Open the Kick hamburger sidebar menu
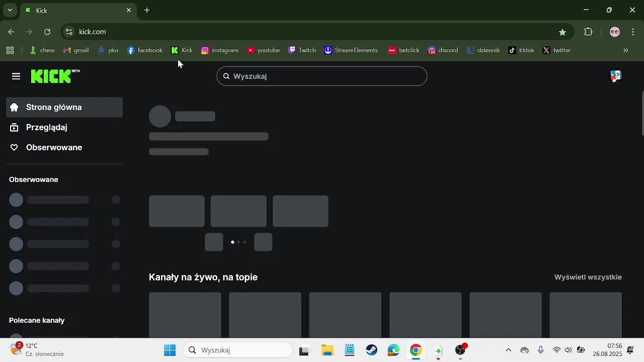The width and height of the screenshot is (644, 362). [16, 76]
